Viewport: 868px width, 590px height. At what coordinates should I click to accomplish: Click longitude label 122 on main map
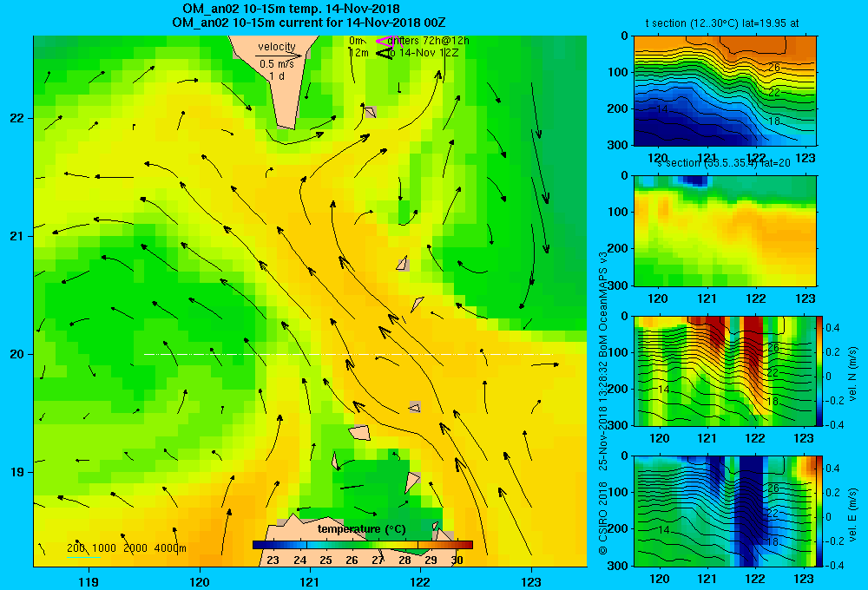pyautogui.click(x=420, y=581)
